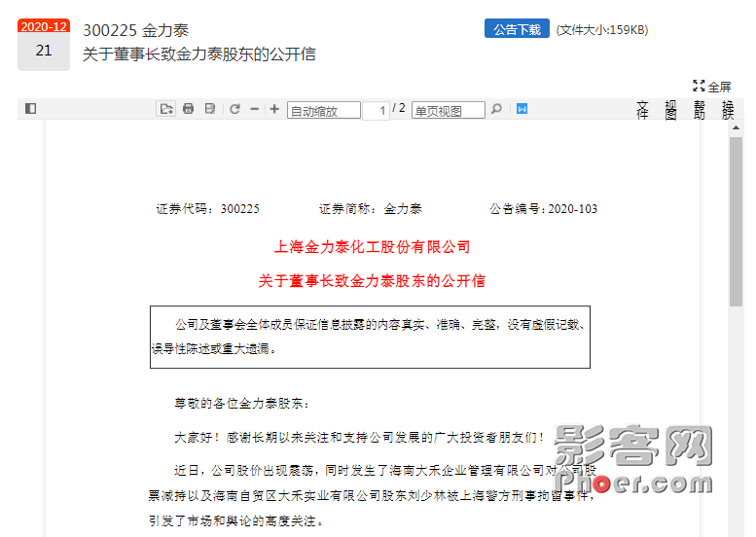Zoom out with the minus icon
The width and height of the screenshot is (756, 537).
click(x=255, y=109)
